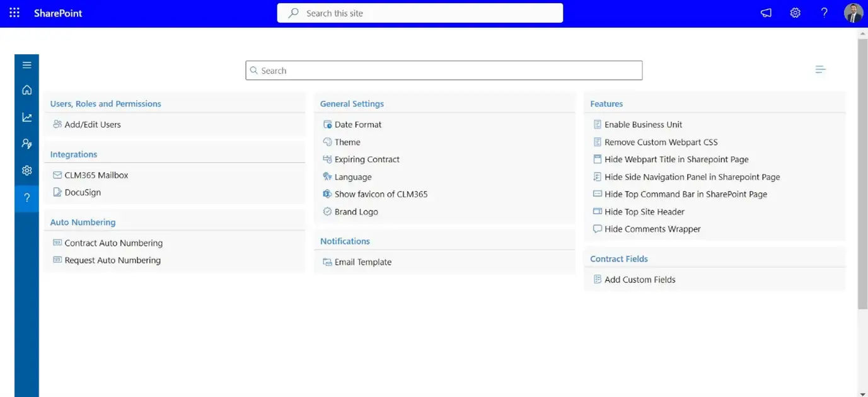This screenshot has width=868, height=397.
Task: Open Enable Business Unit feature
Action: click(x=643, y=125)
